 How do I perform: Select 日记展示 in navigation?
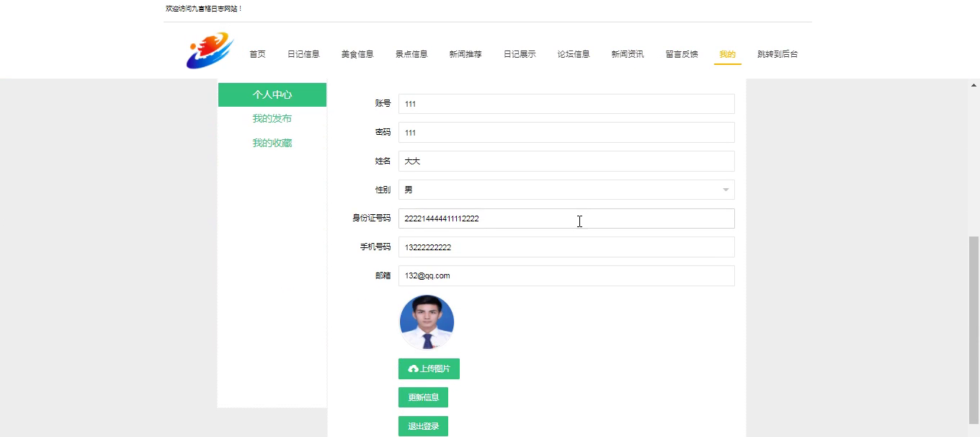[520, 54]
